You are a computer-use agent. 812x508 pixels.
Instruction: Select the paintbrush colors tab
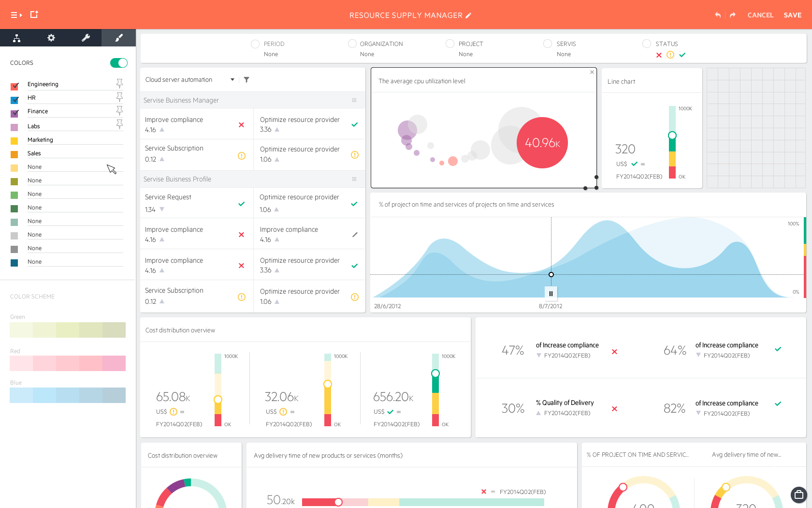pyautogui.click(x=119, y=38)
